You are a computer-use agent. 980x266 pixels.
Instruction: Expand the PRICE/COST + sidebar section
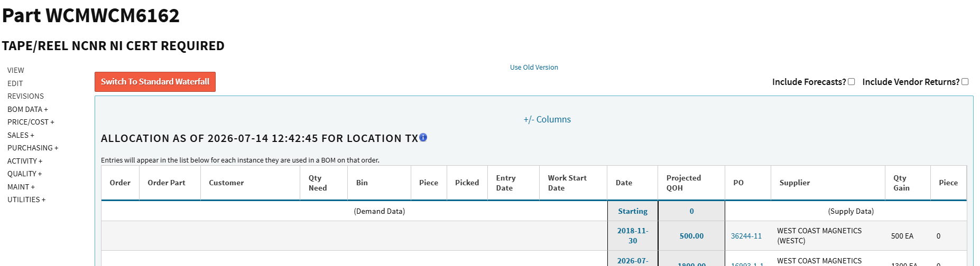coord(31,122)
